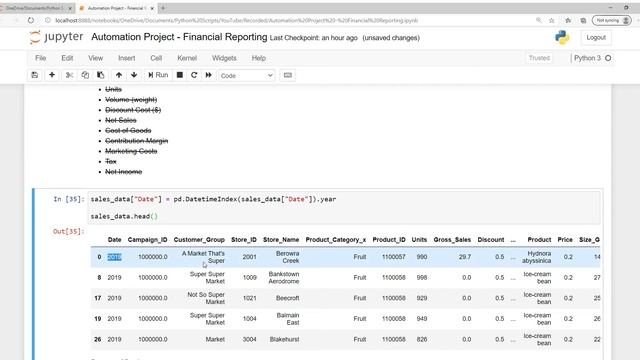
Task: Click the strikethrough Contribution Margin bullet
Action: 137,141
